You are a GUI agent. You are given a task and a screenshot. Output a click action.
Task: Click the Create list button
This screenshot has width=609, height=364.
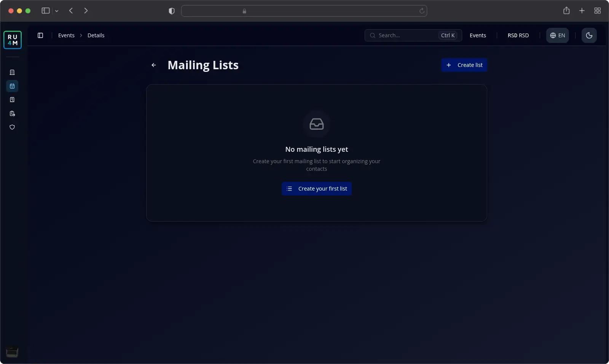click(464, 65)
